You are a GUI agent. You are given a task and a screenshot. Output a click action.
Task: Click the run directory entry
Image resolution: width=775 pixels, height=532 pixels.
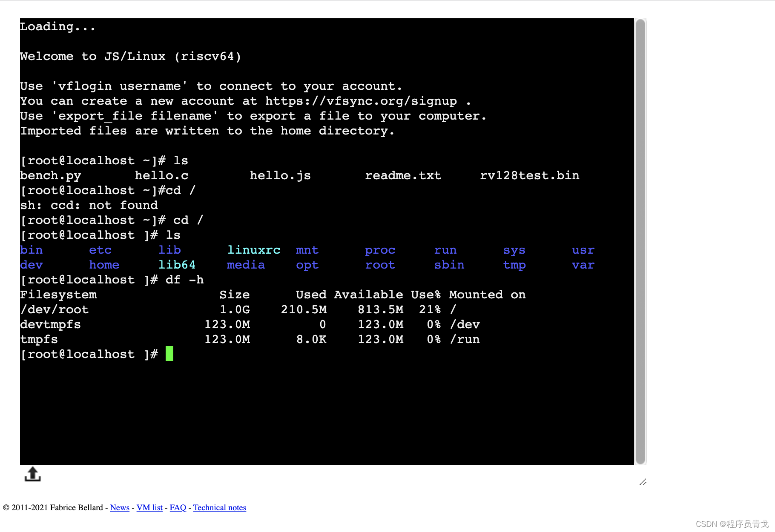[x=445, y=250]
